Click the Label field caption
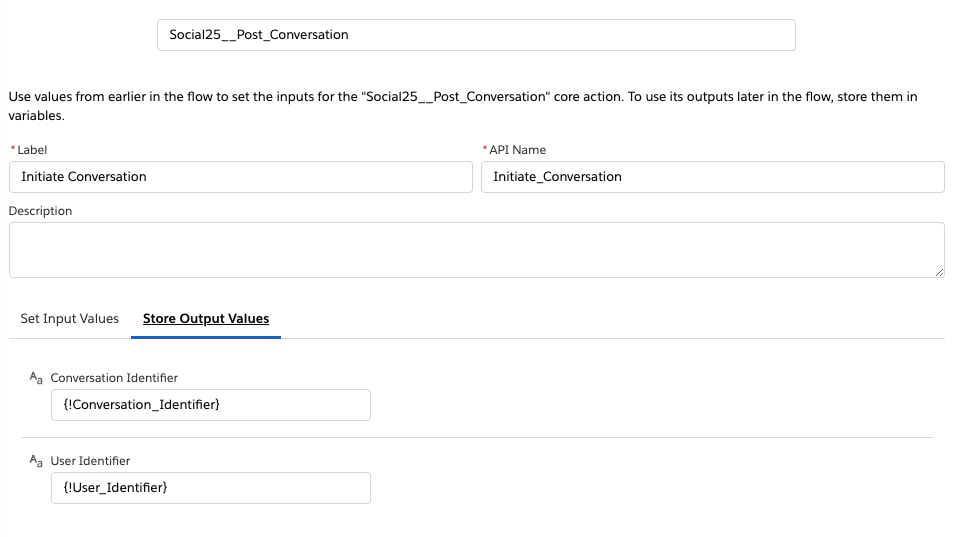 pos(34,150)
